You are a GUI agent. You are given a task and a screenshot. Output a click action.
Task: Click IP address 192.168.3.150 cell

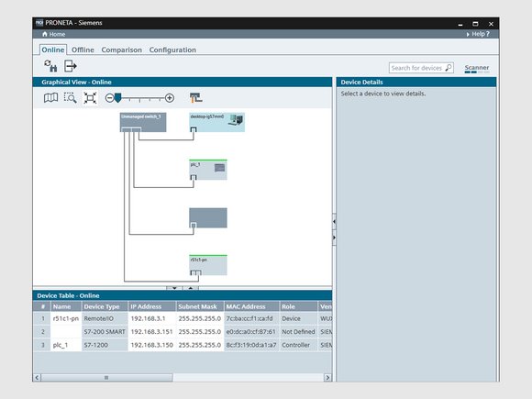point(151,345)
